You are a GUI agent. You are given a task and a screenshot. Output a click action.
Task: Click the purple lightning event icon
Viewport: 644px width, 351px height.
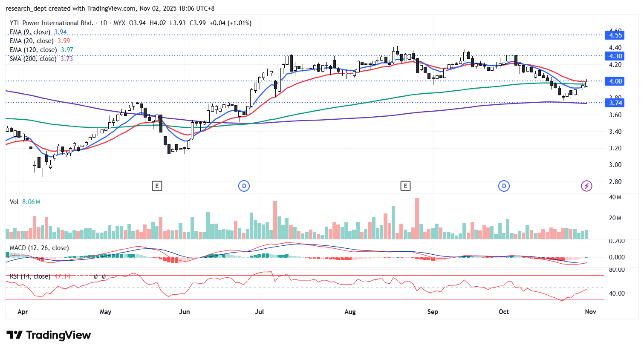586,186
